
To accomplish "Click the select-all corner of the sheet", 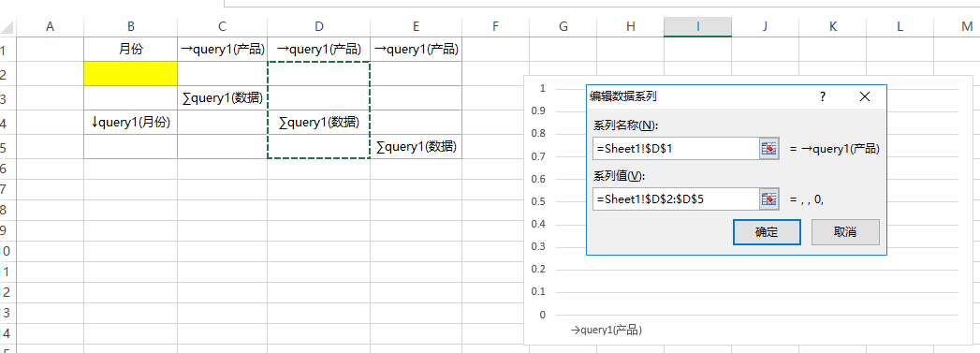I will [x=7, y=26].
